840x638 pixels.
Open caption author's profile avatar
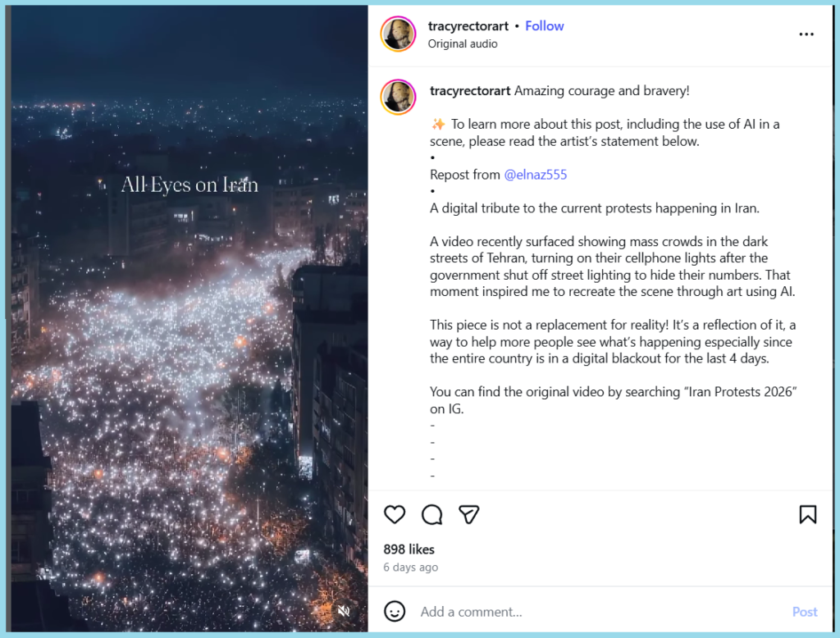(x=398, y=97)
